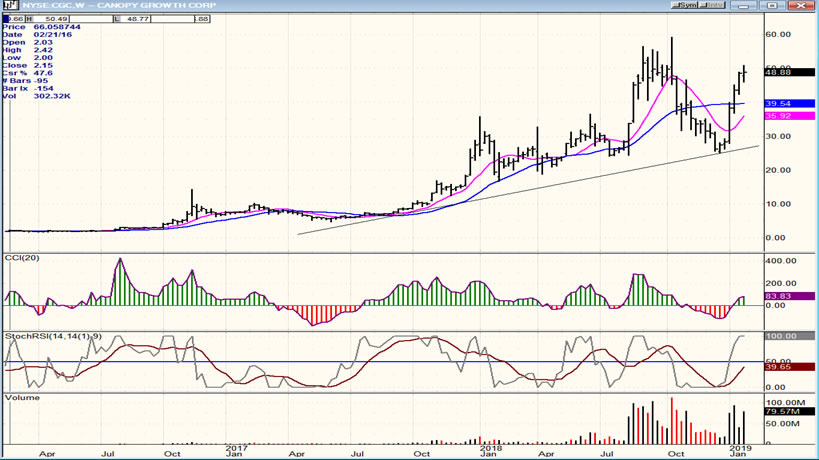Click the green 83.83 CCI value tag
The height and width of the screenshot is (460, 819).
pyautogui.click(x=778, y=297)
